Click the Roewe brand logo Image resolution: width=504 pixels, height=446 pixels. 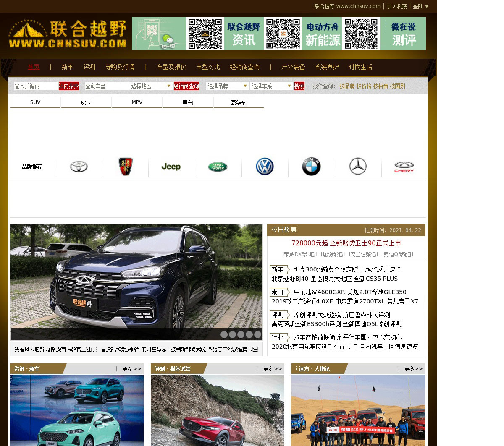[x=125, y=167]
